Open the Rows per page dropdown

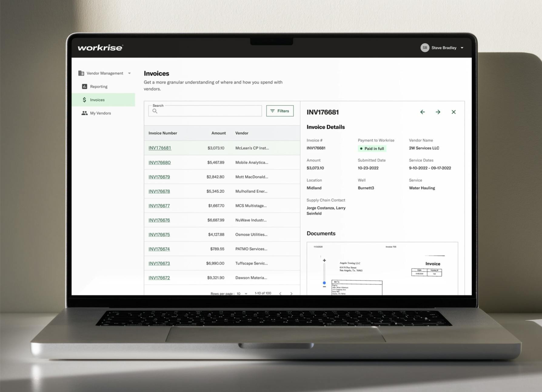[242, 294]
